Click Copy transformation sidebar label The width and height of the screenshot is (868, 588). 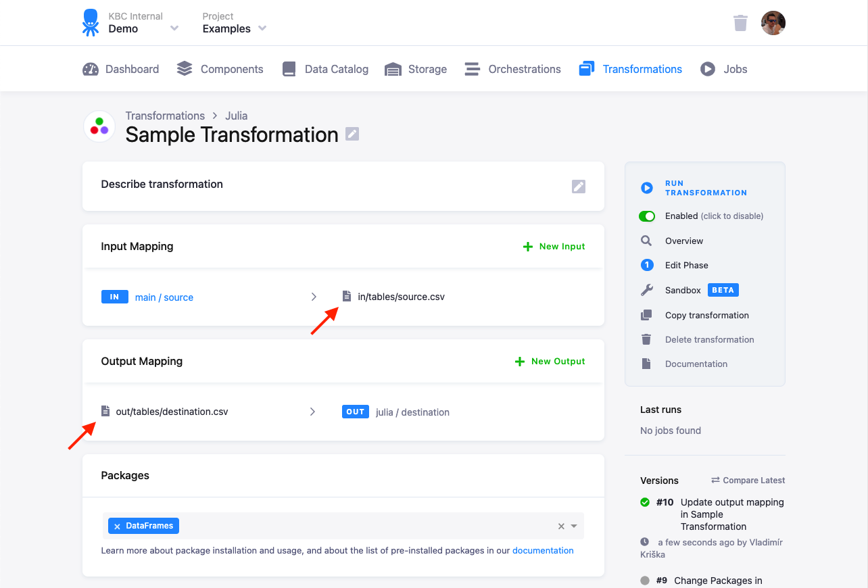point(707,315)
